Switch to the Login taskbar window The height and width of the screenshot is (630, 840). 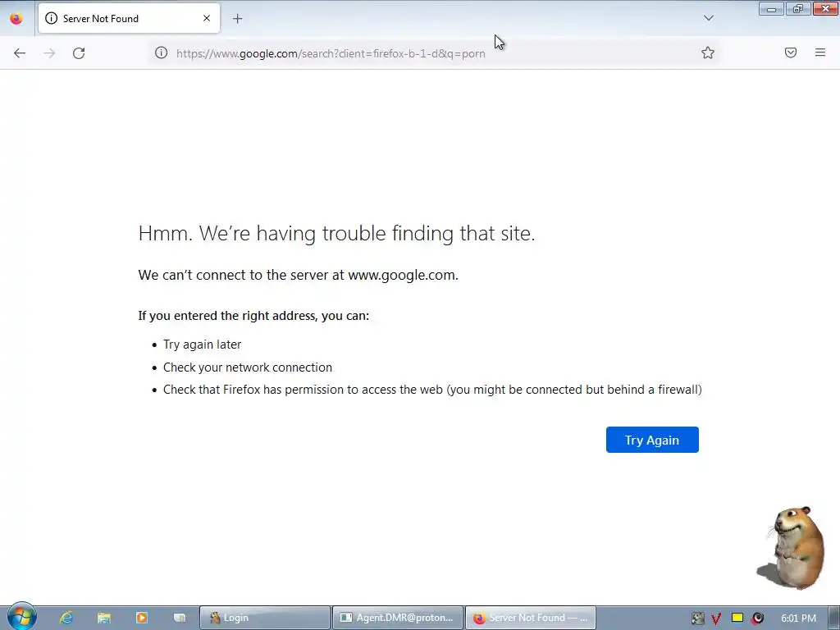265,618
